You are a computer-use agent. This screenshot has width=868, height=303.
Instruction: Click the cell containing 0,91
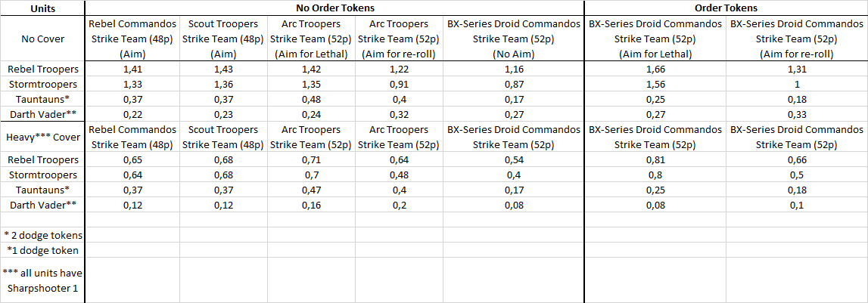(399, 84)
